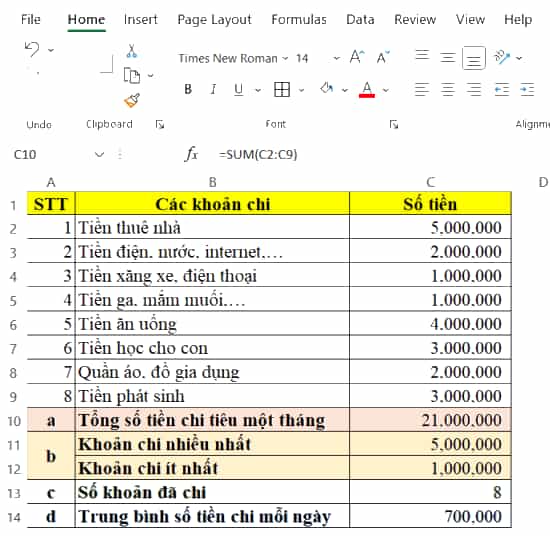Open the Copy options dropdown arrow
This screenshot has width=550, height=536.
(x=150, y=75)
